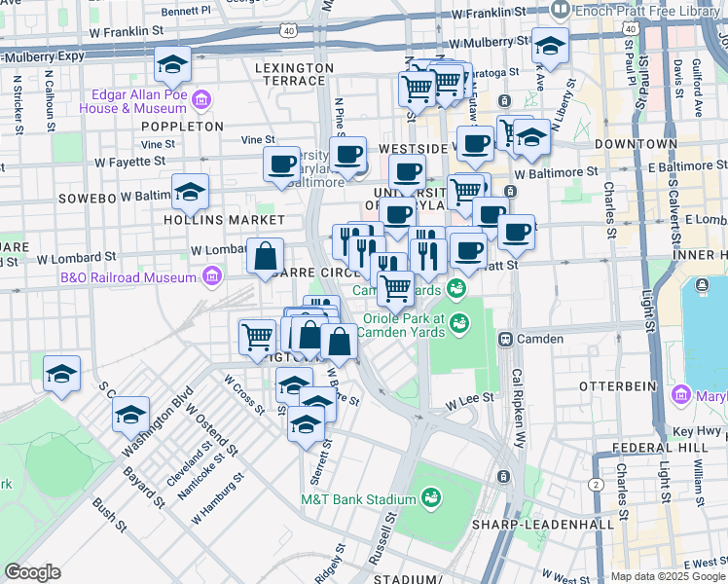
Task: Select the Oriole Park at Camden Yards pin
Action: (459, 324)
